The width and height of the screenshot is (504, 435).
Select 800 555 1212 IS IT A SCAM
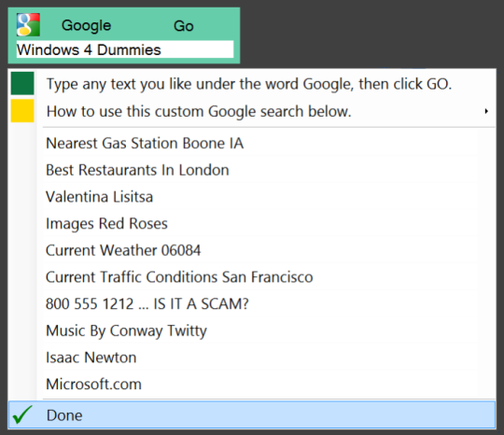click(x=252, y=303)
